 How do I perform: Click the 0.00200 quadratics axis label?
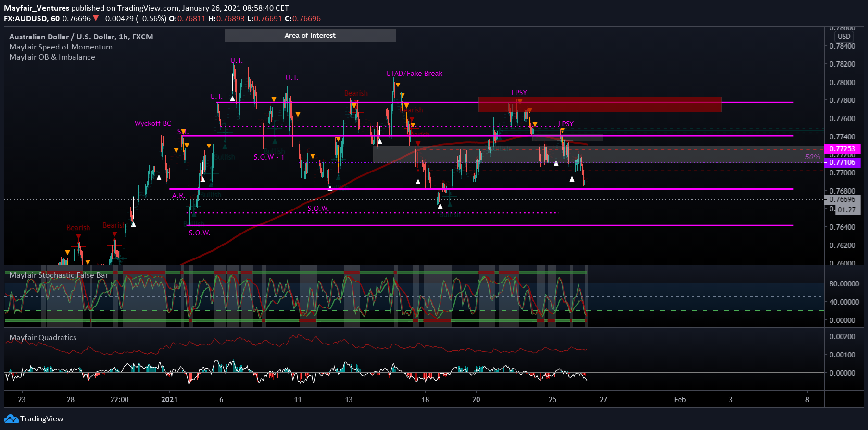(843, 337)
